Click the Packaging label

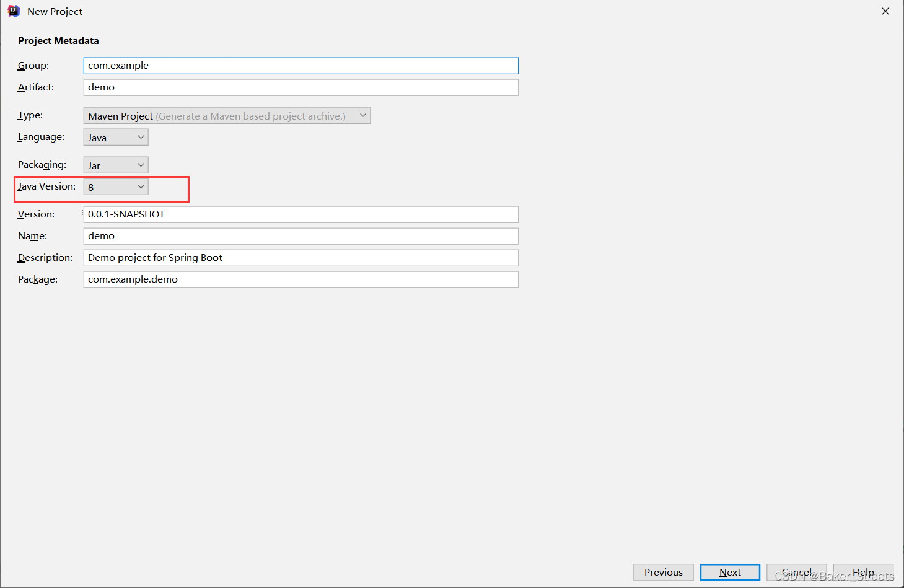tap(42, 165)
